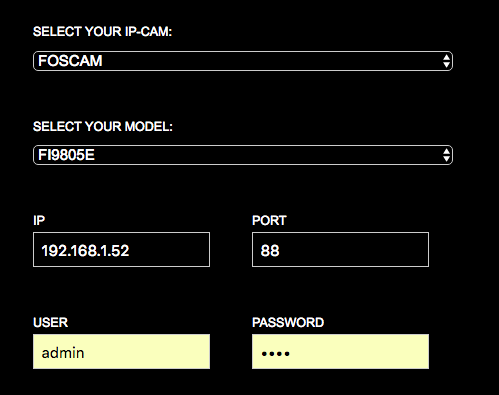Click the USER label text
The image size is (499, 395).
click(x=50, y=323)
